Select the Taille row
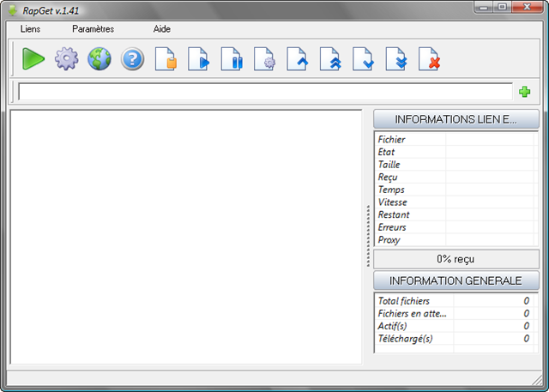The width and height of the screenshot is (549, 392). [455, 165]
